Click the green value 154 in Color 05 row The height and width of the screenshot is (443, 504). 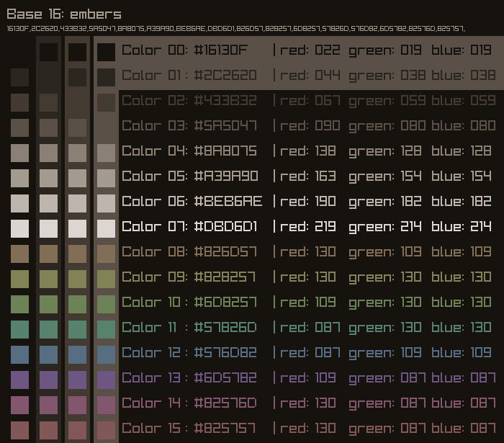(408, 176)
